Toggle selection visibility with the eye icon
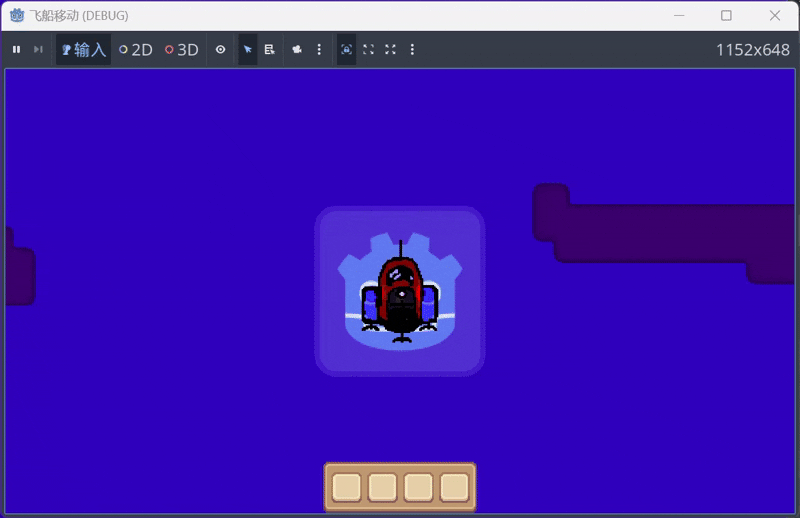The image size is (800, 518). click(x=220, y=50)
